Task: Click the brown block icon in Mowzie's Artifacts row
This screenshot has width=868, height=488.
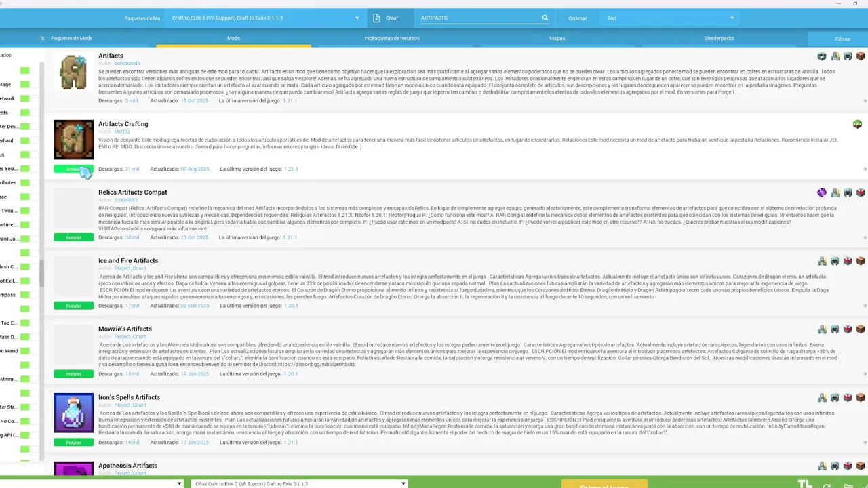Action: click(x=861, y=329)
